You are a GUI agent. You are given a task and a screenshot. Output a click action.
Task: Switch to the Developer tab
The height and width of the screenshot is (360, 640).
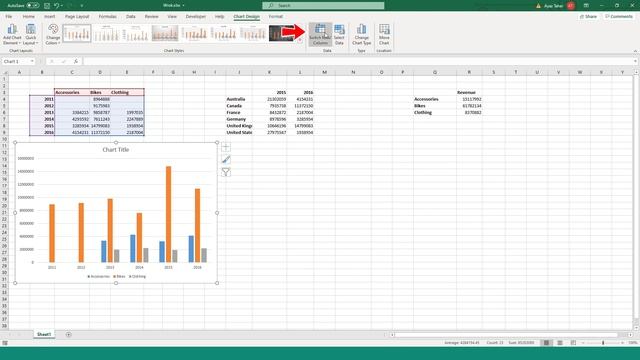(x=196, y=16)
